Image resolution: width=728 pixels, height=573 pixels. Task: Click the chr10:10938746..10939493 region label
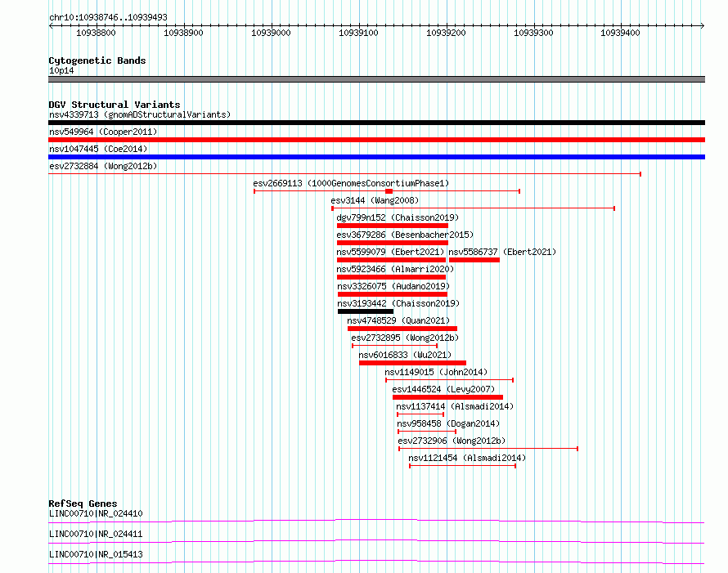coord(108,17)
